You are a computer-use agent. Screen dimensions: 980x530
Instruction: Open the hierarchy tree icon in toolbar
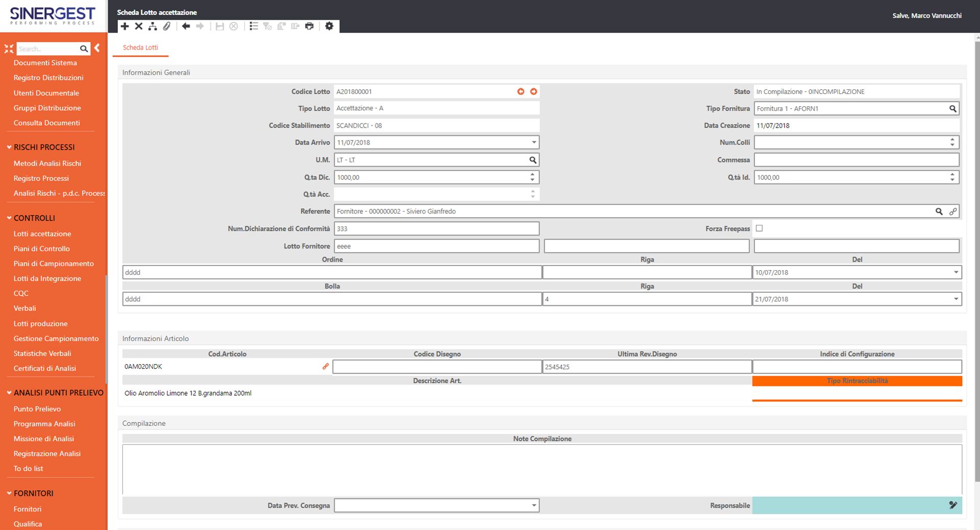(153, 26)
